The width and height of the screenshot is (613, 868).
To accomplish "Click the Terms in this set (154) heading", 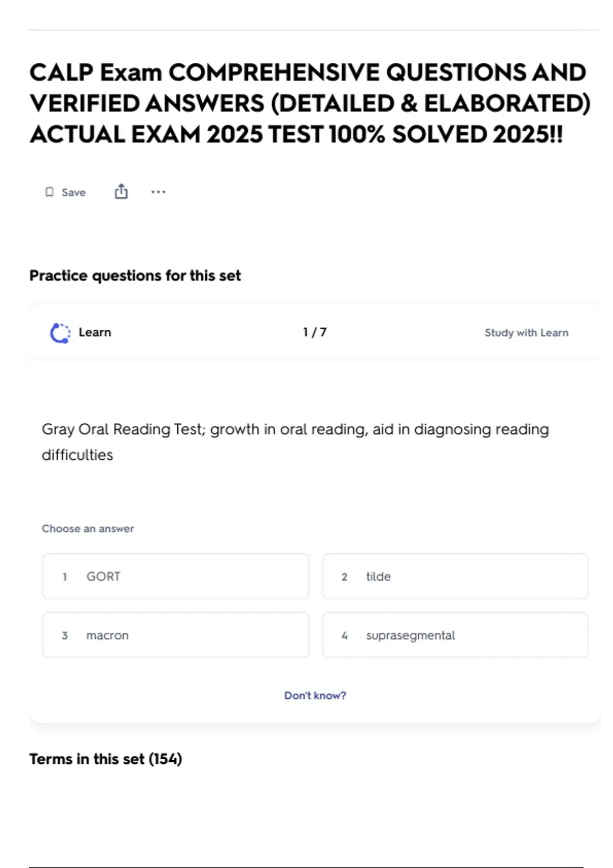I will pyautogui.click(x=106, y=759).
